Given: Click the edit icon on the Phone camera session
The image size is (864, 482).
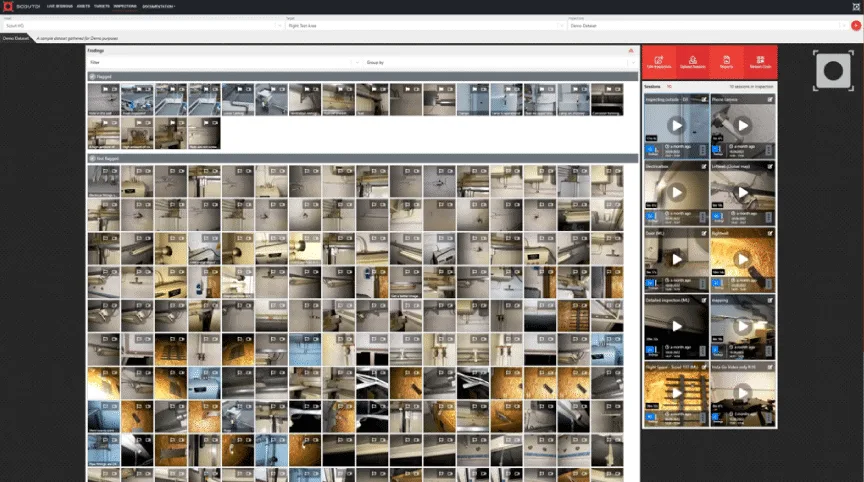Looking at the screenshot, I should [x=770, y=100].
